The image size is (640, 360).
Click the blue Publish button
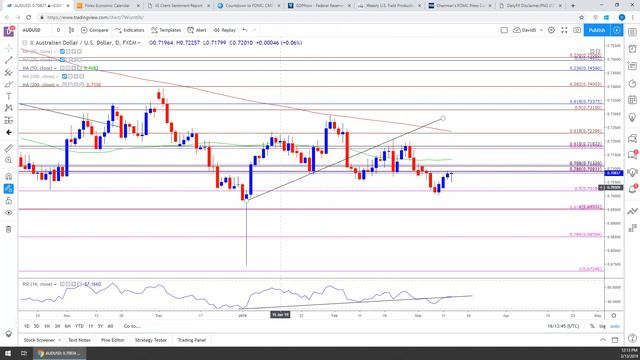point(597,30)
